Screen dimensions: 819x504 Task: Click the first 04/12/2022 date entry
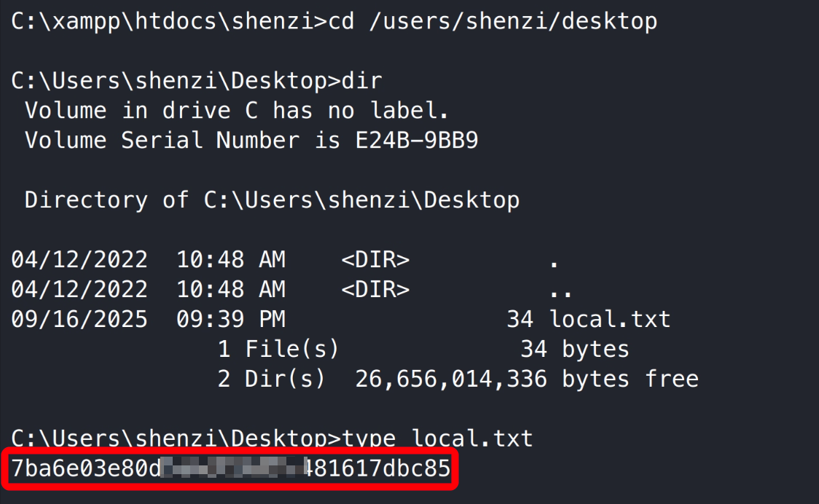coord(79,259)
